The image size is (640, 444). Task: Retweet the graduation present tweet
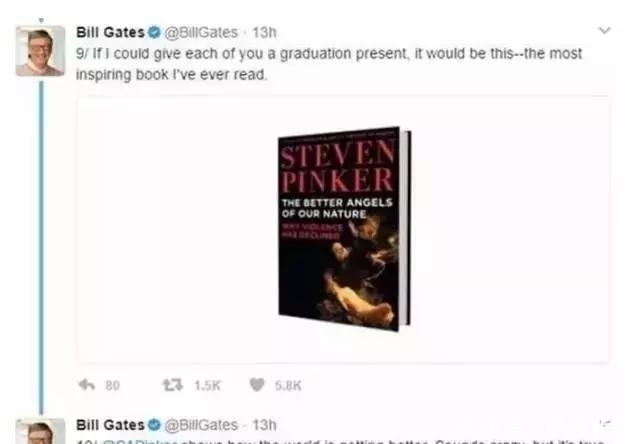173,385
